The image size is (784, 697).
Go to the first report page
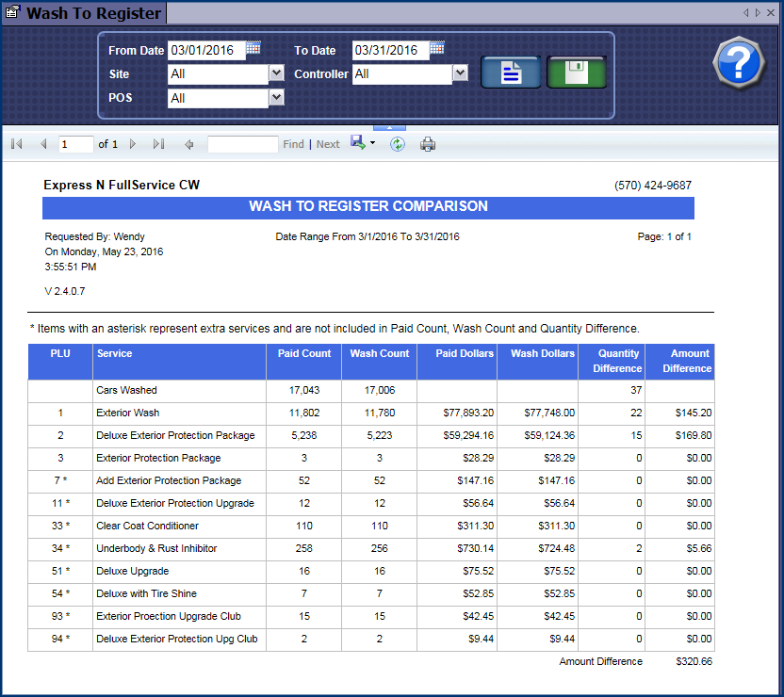[x=16, y=144]
